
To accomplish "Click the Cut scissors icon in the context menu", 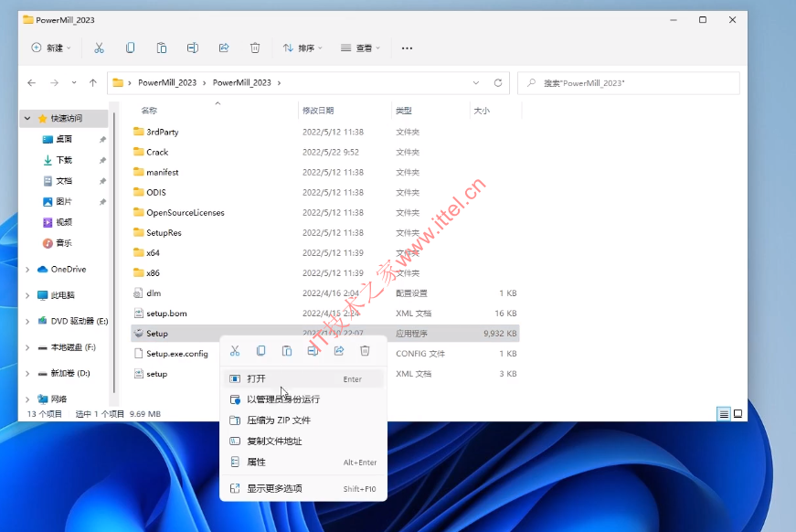I will tap(235, 351).
